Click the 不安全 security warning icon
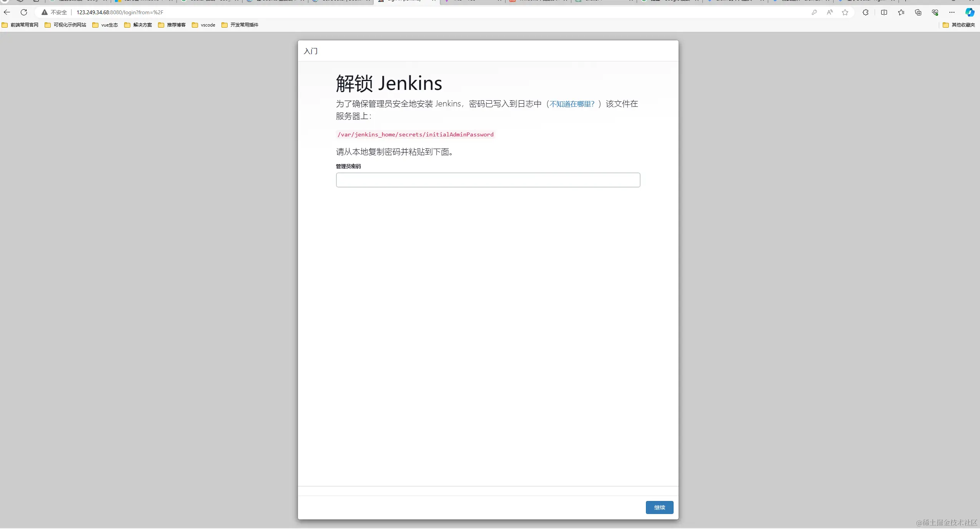The width and height of the screenshot is (980, 529). (x=45, y=12)
